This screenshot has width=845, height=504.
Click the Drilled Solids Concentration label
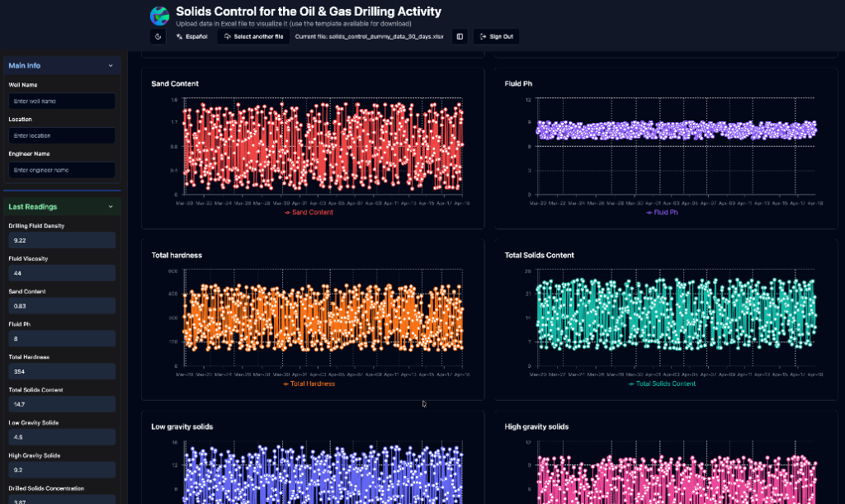tap(46, 488)
